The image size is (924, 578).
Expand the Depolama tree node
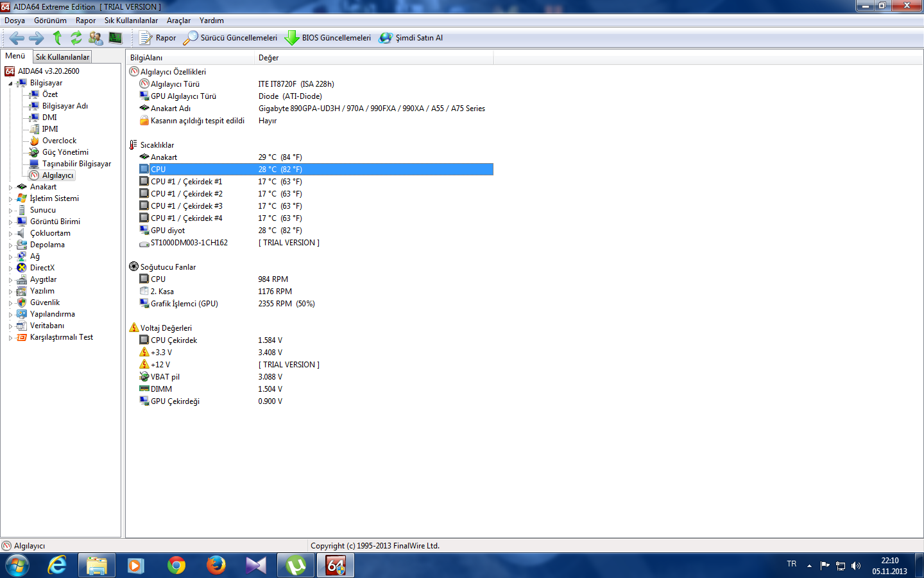coord(10,245)
